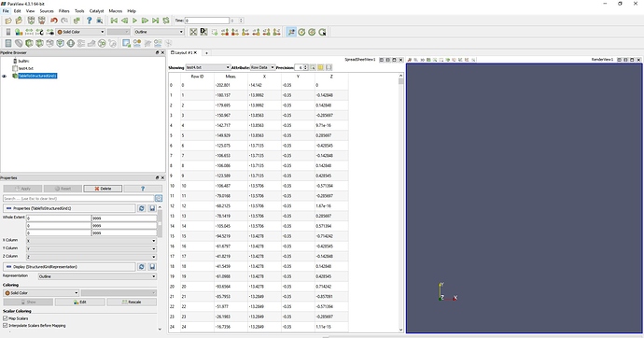
Task: Select builtin: in Pipeline Browser
Action: pos(23,62)
